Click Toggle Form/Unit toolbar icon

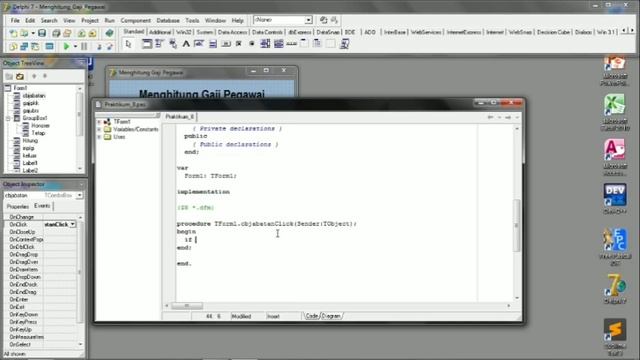[x=35, y=46]
